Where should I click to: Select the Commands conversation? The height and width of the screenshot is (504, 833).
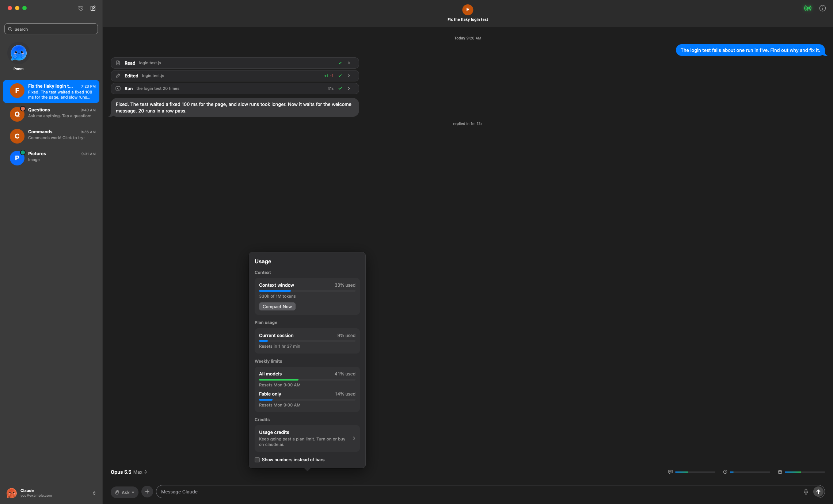tap(51, 135)
